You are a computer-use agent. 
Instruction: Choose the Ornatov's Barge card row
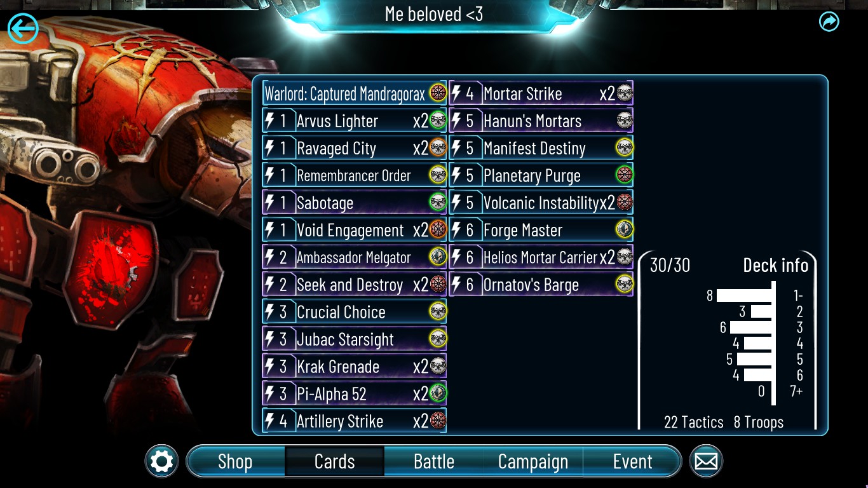541,285
